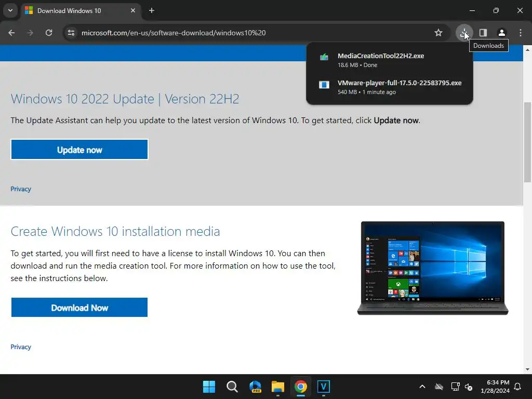Click the Windows 10 laptop image

[x=433, y=268]
